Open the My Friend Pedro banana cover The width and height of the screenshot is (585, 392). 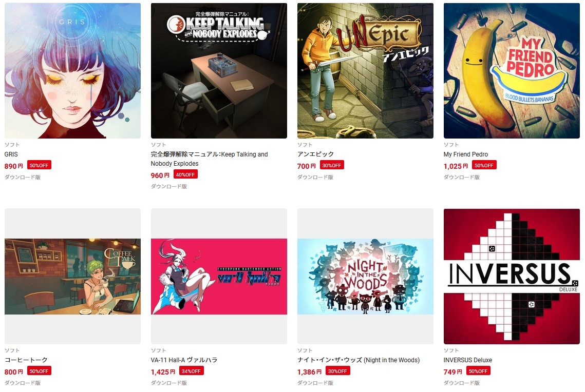click(x=512, y=71)
